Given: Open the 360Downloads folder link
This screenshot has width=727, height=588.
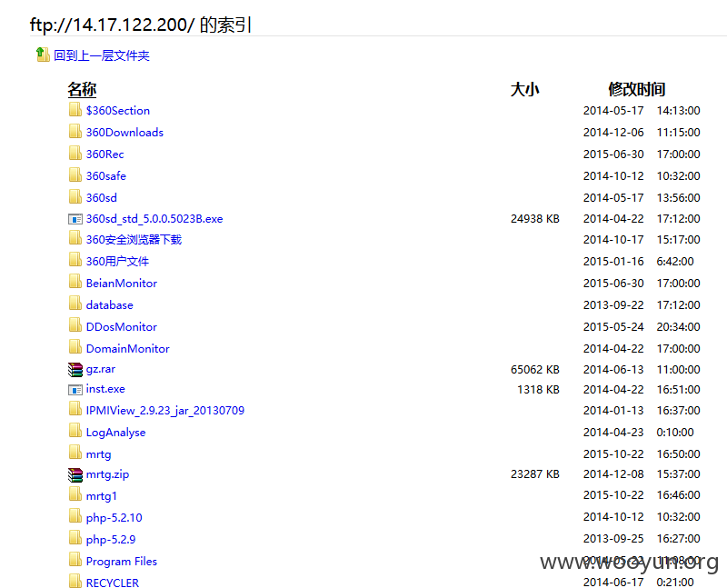Looking at the screenshot, I should (x=124, y=132).
